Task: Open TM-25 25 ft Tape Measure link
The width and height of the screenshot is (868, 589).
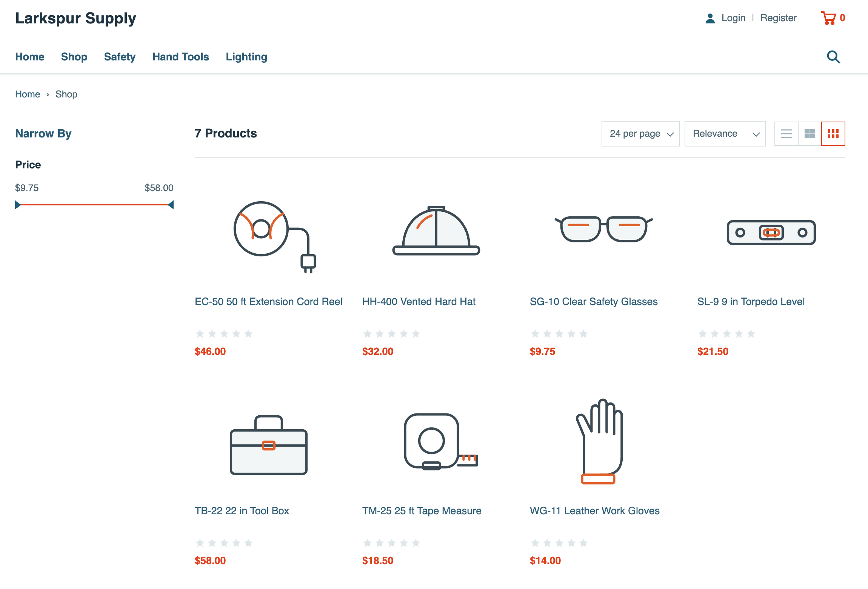Action: tap(422, 511)
